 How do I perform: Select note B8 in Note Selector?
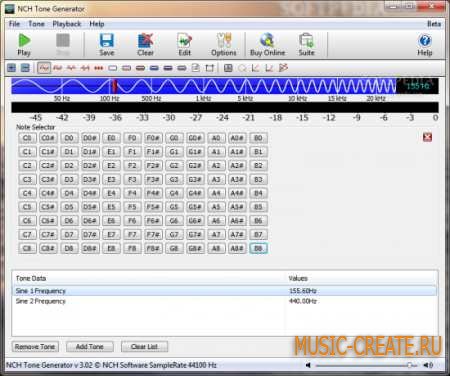tap(258, 248)
